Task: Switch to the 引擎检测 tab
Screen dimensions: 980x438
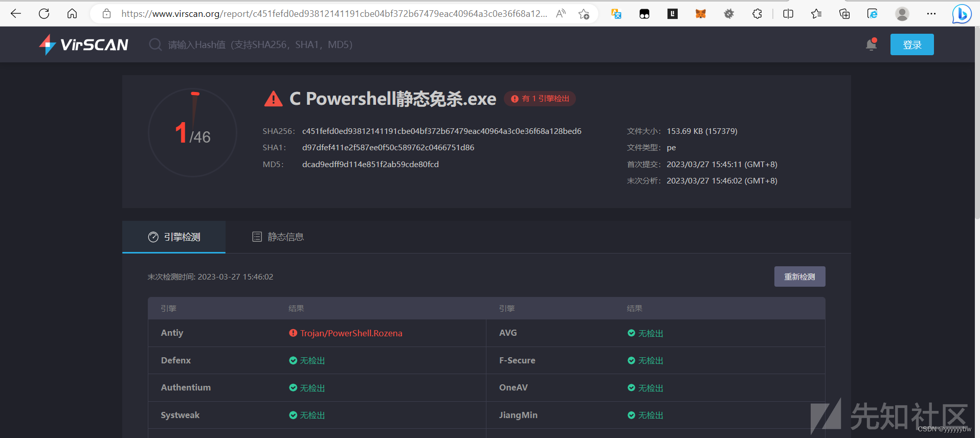Action: [174, 237]
